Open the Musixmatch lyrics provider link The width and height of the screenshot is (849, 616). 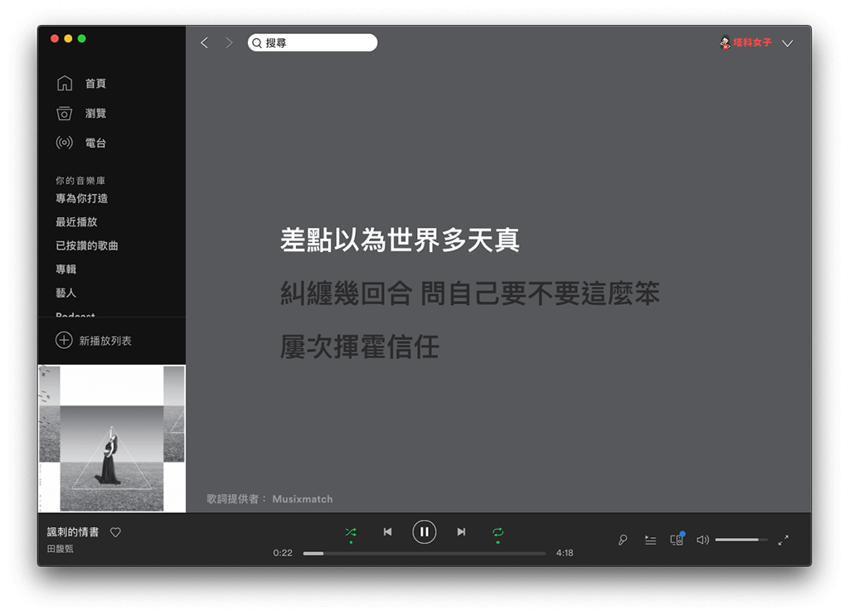tap(302, 499)
